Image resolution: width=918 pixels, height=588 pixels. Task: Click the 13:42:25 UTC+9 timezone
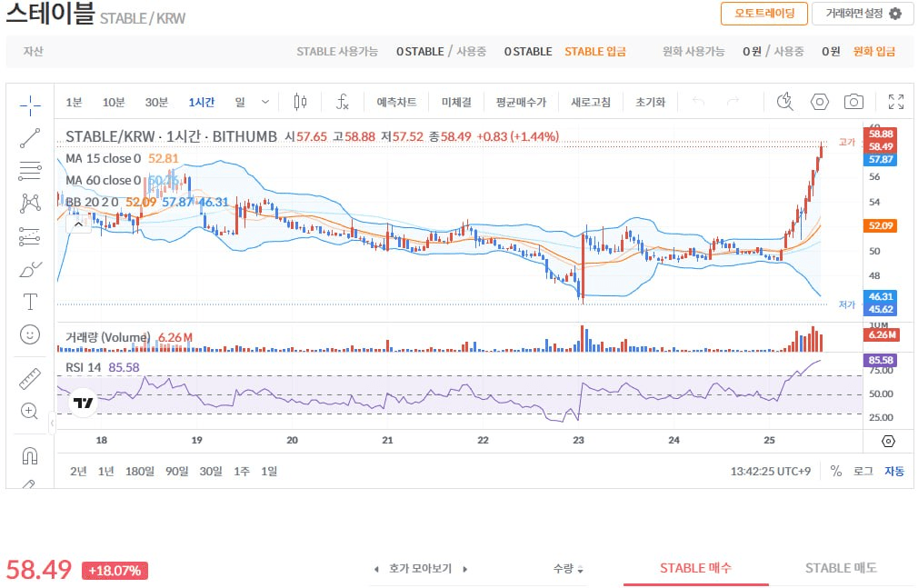(x=771, y=471)
